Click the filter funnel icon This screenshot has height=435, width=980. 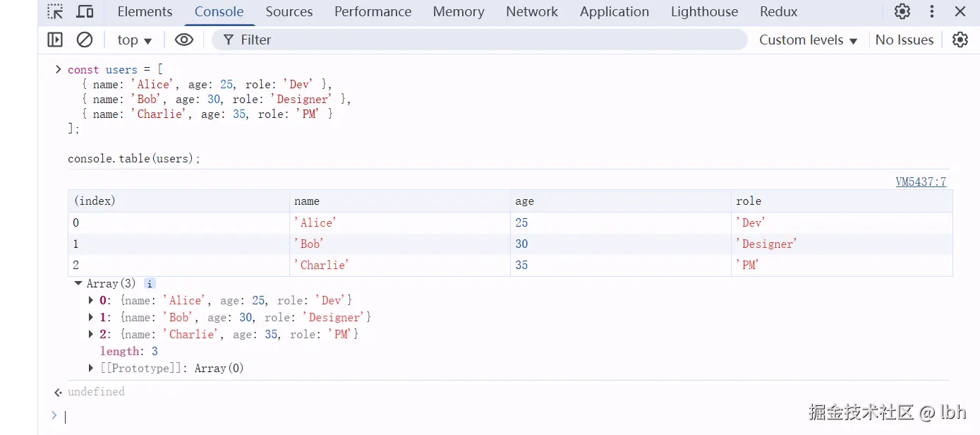(x=228, y=40)
